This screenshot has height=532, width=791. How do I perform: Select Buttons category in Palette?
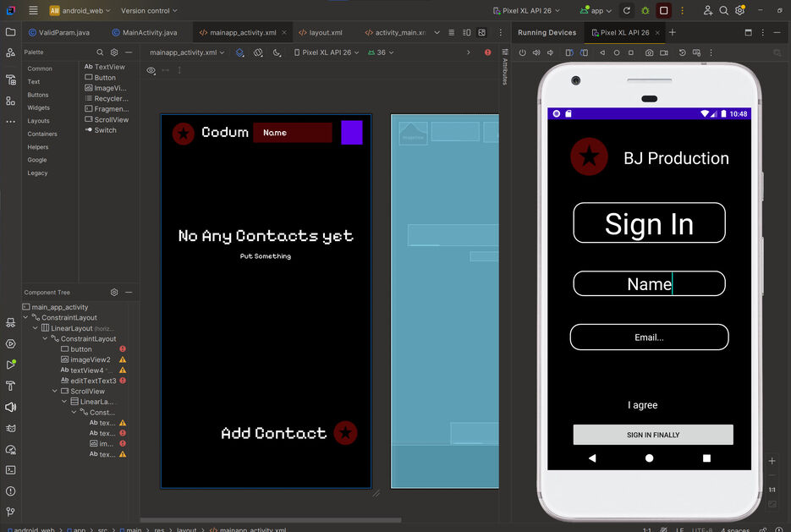pos(38,95)
